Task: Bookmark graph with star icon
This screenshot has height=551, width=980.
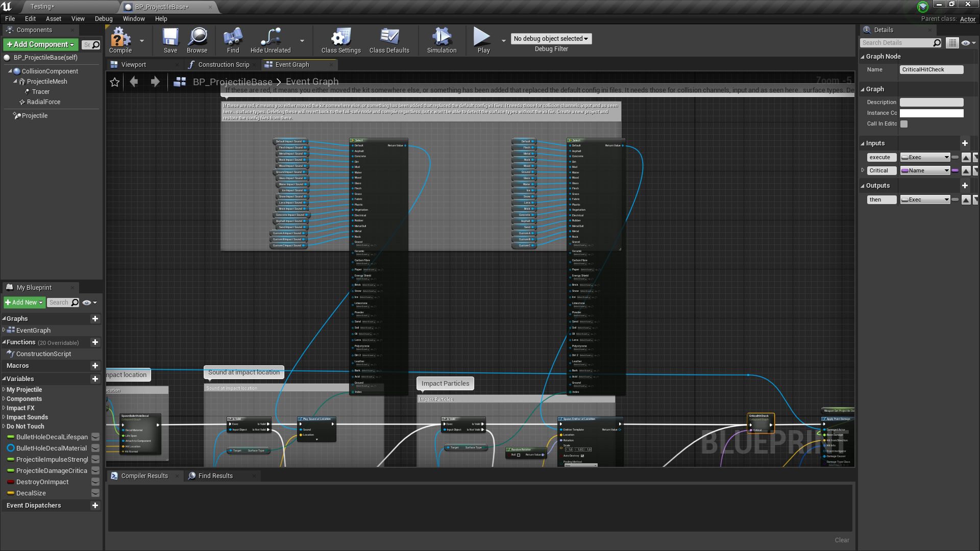Action: (x=115, y=82)
